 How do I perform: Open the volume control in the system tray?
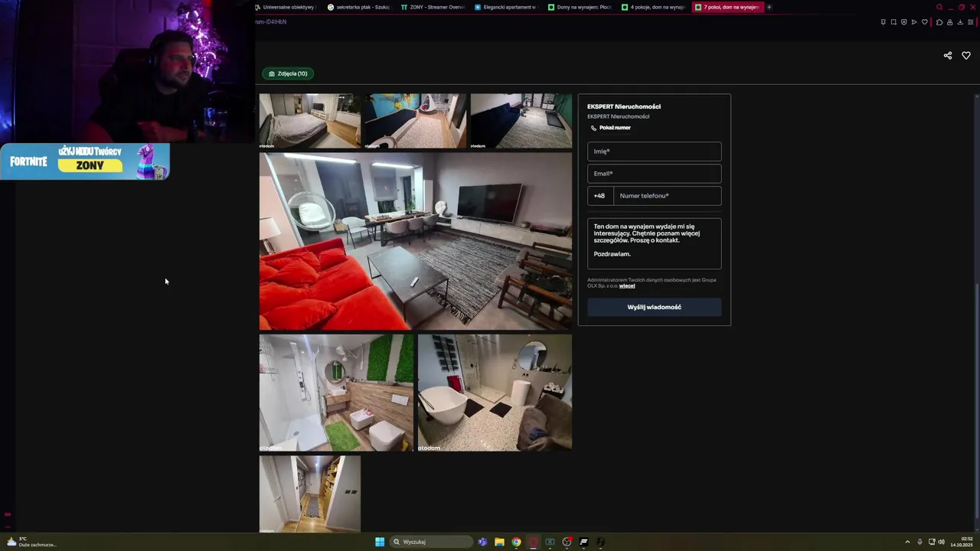point(941,542)
